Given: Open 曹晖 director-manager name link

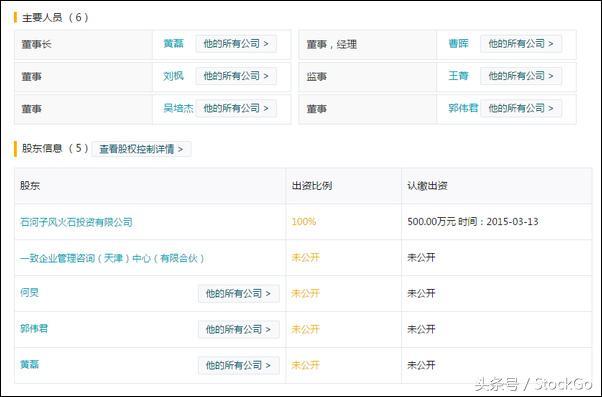Looking at the screenshot, I should point(458,43).
